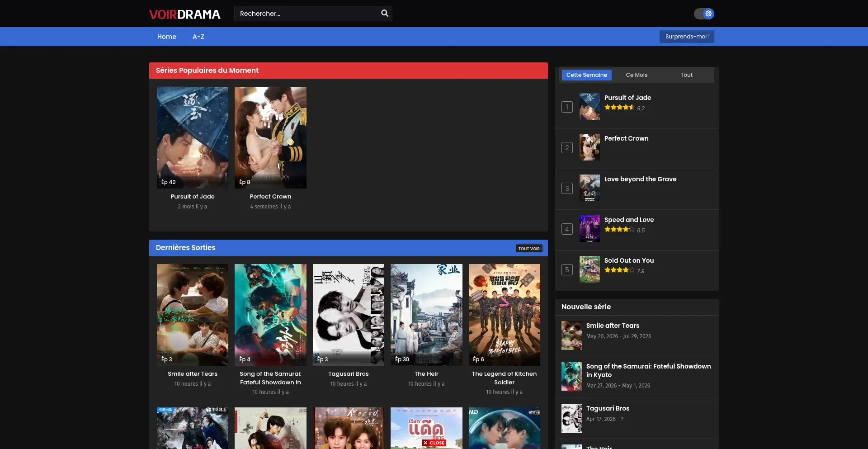The image size is (868, 449).
Task: Open rank 2 Perfect Crown in weekly ranking
Action: pos(626,138)
